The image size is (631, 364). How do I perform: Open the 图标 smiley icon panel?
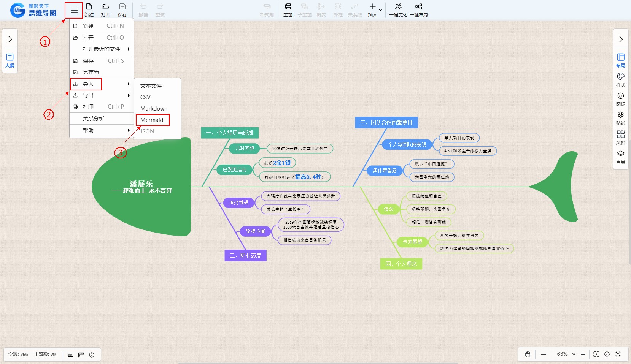(620, 99)
